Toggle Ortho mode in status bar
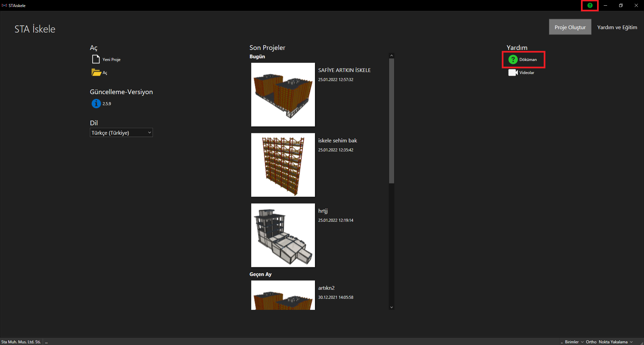Image resolution: width=644 pixels, height=345 pixels. tap(591, 342)
